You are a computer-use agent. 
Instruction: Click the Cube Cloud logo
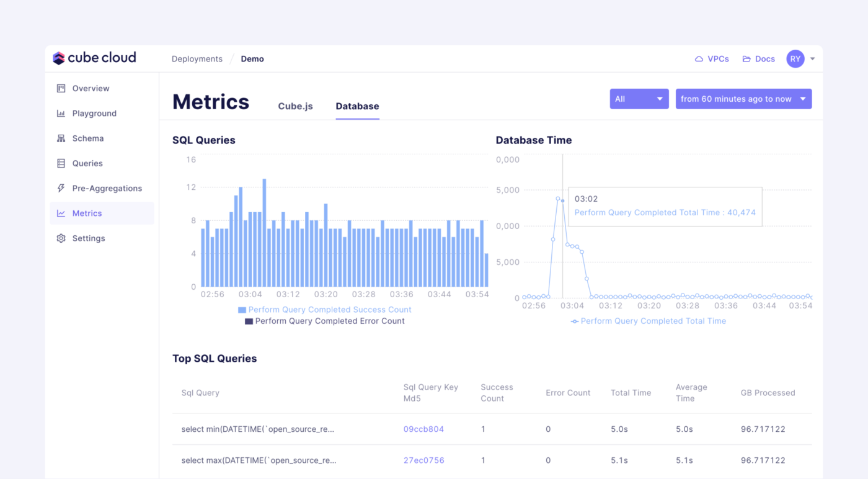pos(94,58)
